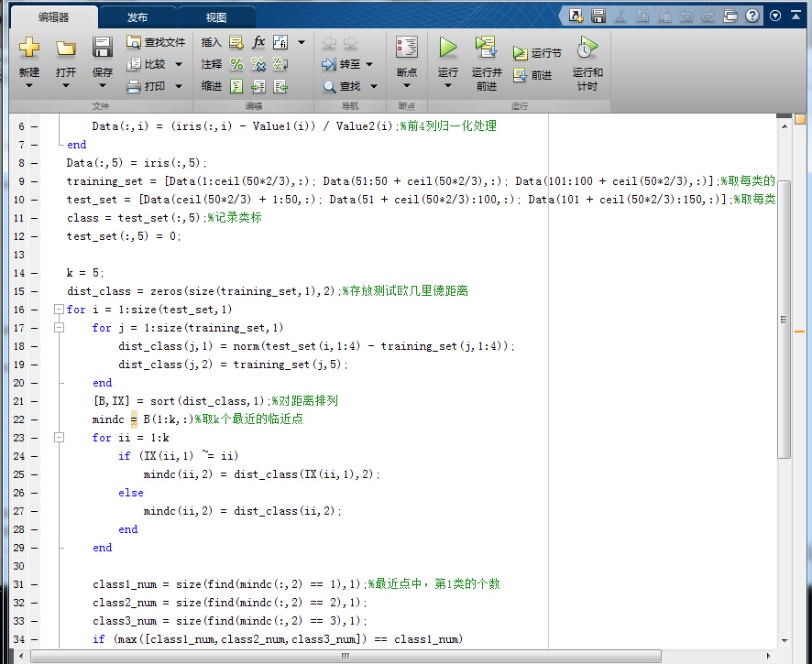Open the circled arrow toolstrip options menu

point(775,16)
